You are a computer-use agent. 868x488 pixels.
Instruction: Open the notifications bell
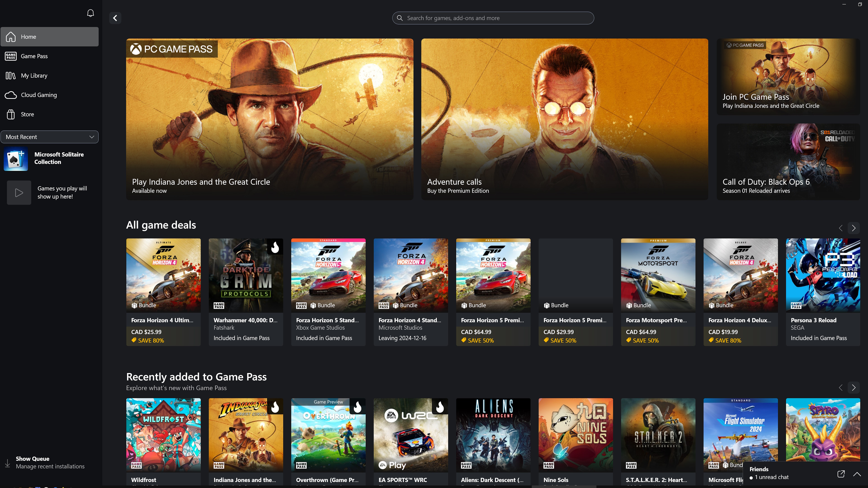pyautogui.click(x=90, y=13)
